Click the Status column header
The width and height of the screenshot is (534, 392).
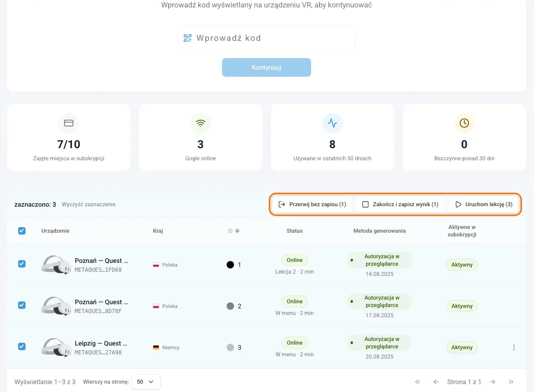[294, 230]
